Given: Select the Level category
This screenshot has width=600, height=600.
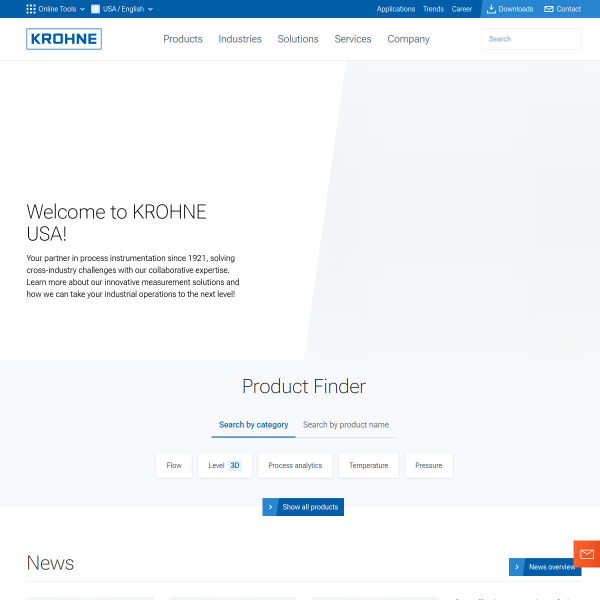Looking at the screenshot, I should 225,466.
